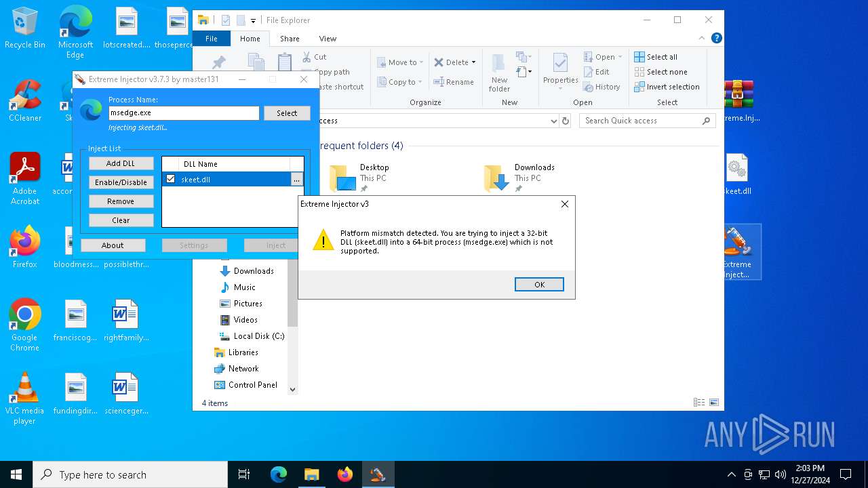Expand the Delete dropdown arrow
The image size is (868, 488).
point(473,62)
